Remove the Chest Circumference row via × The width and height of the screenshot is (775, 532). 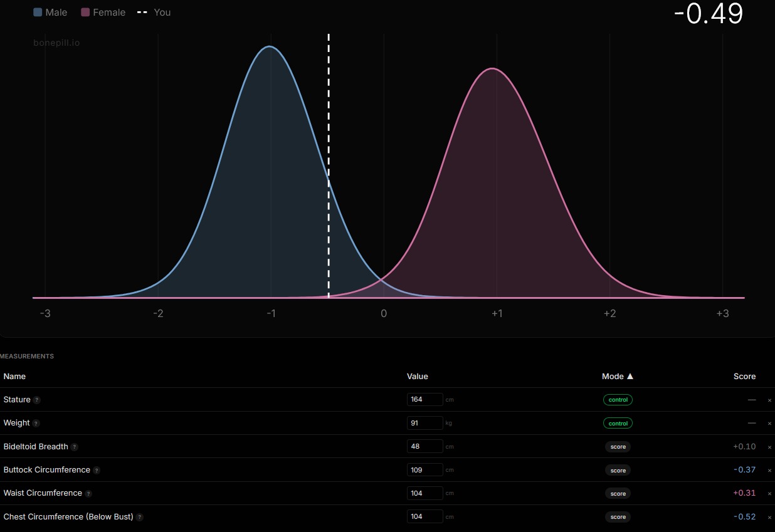769,517
